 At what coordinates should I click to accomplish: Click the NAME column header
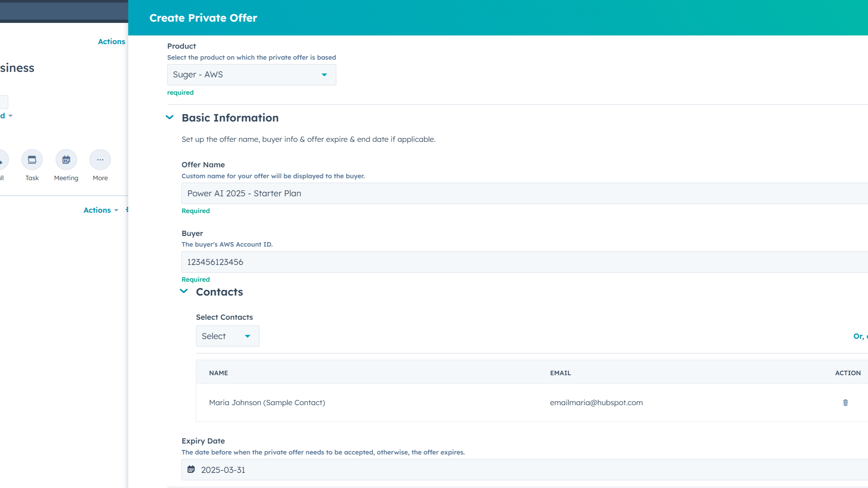(218, 373)
